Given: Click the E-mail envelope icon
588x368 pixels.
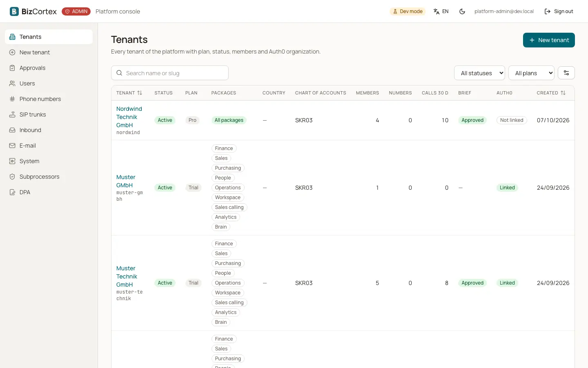Looking at the screenshot, I should pos(12,146).
